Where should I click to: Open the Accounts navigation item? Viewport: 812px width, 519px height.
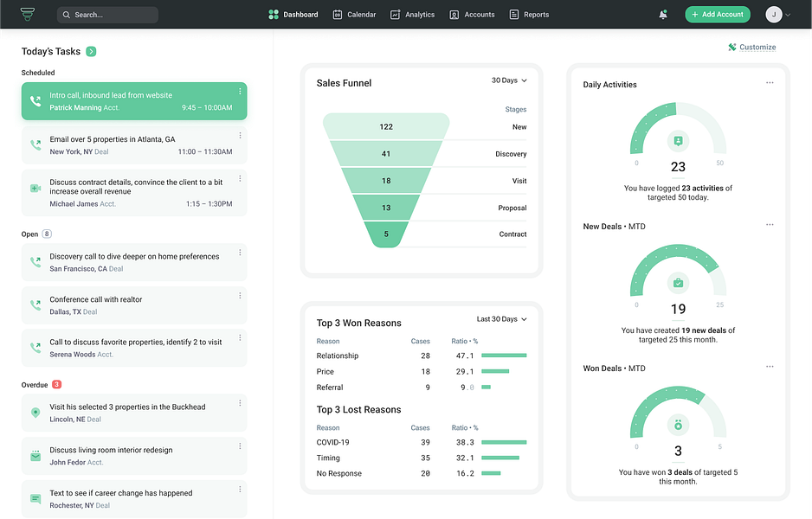click(472, 14)
